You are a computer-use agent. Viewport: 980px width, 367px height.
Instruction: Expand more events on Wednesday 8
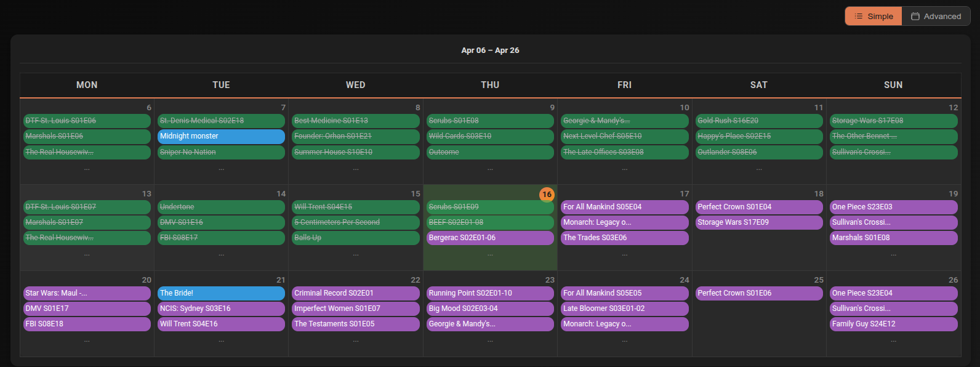356,168
